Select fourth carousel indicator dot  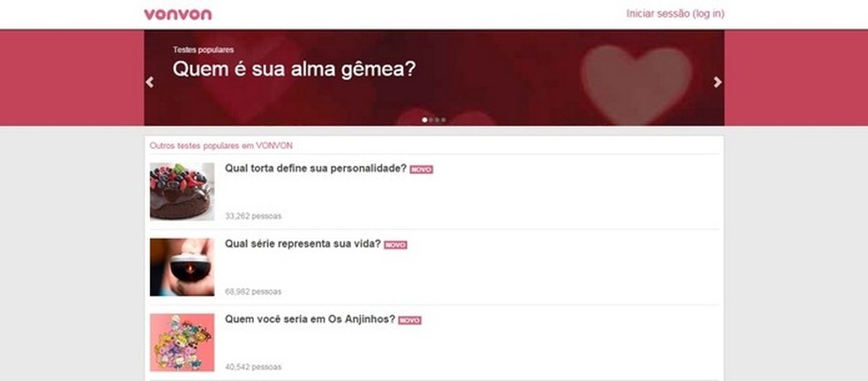point(443,120)
